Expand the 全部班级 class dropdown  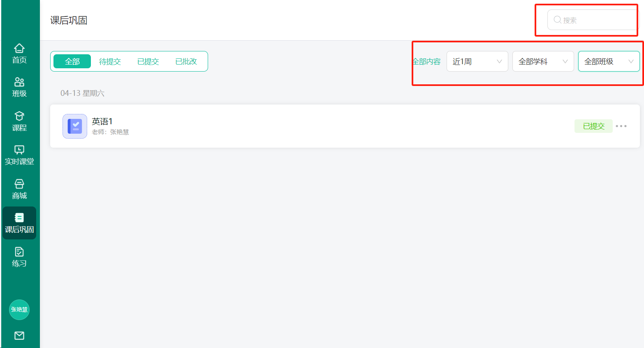click(609, 61)
